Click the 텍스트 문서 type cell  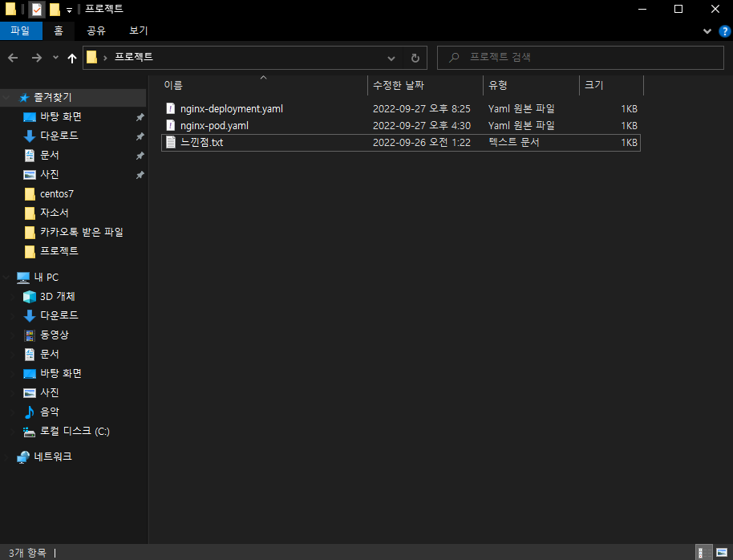point(514,142)
